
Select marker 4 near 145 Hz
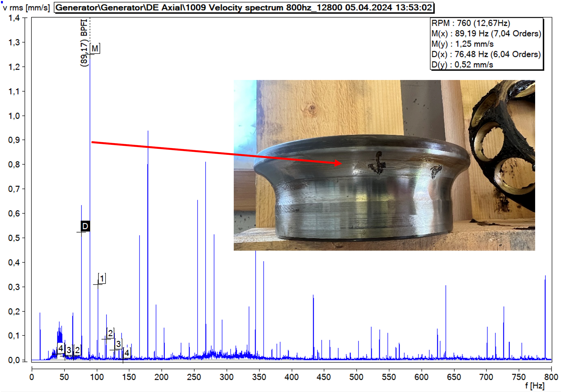point(127,353)
